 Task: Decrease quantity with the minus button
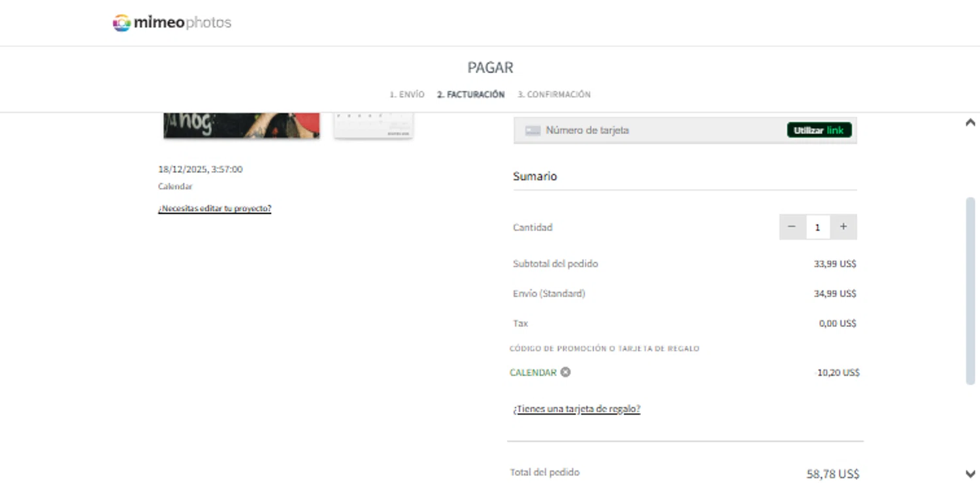coord(792,226)
